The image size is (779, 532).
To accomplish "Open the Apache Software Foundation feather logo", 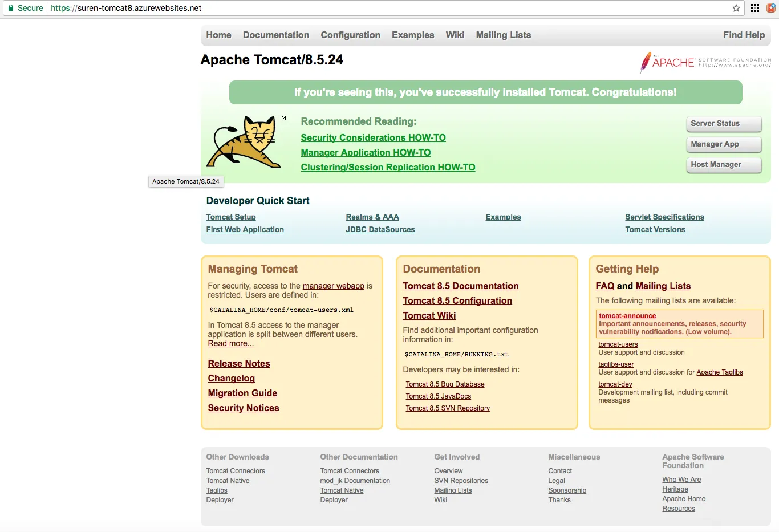I will click(x=705, y=62).
